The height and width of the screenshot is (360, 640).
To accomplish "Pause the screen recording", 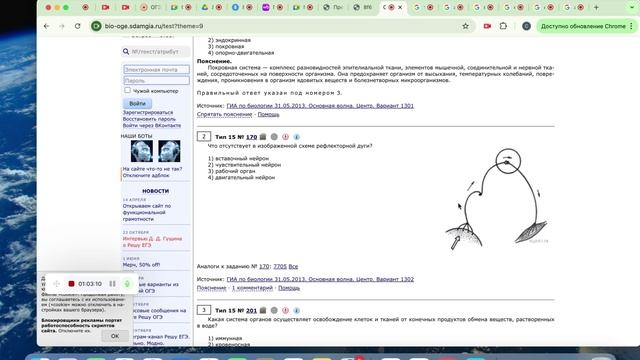I will click(x=112, y=284).
